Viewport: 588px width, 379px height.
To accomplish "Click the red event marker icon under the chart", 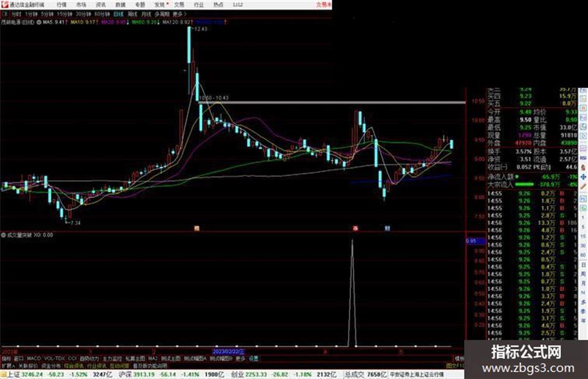I will click(355, 228).
